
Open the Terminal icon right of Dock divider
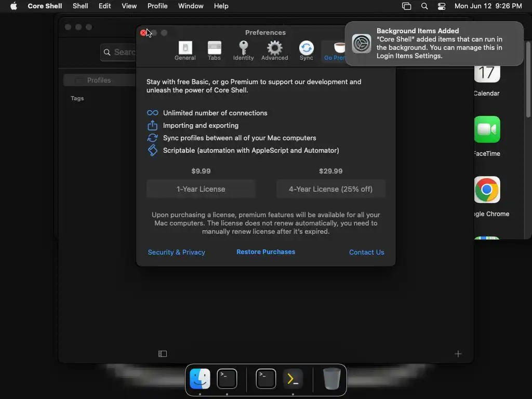265,379
